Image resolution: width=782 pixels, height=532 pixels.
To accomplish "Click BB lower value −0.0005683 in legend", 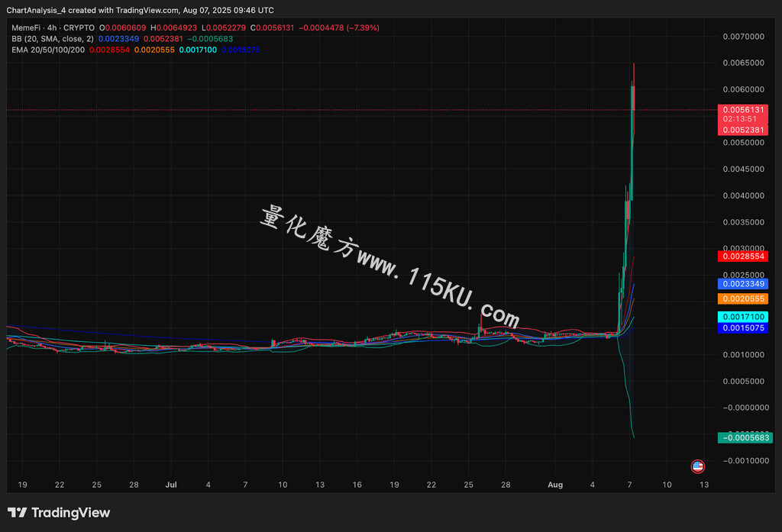I will tap(210, 39).
